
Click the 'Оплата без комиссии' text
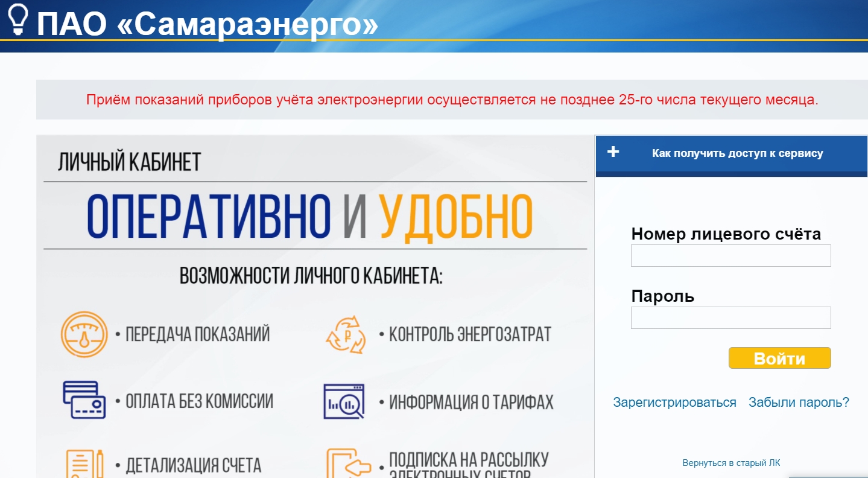[199, 401]
